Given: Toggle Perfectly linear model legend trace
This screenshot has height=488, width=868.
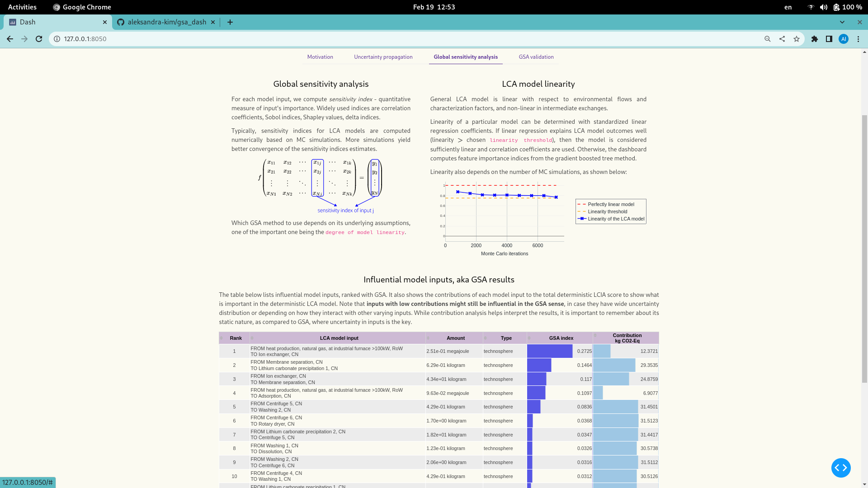Looking at the screenshot, I should coord(610,204).
